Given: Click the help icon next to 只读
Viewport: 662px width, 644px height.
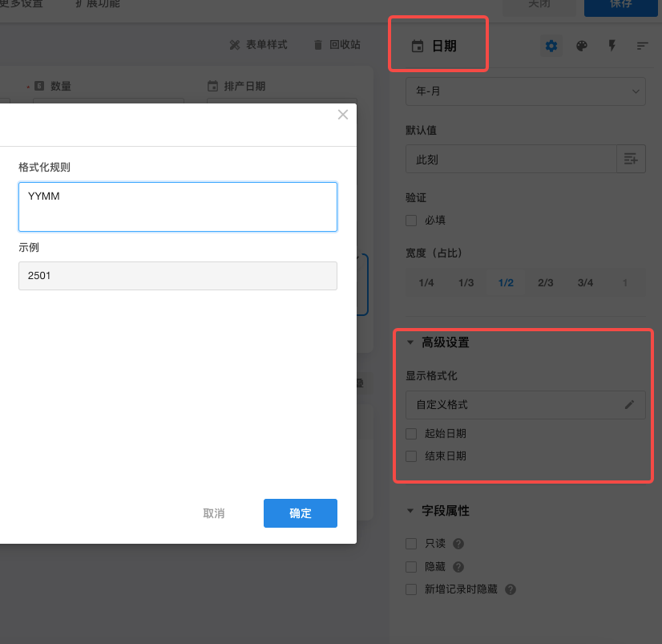Looking at the screenshot, I should [x=458, y=544].
